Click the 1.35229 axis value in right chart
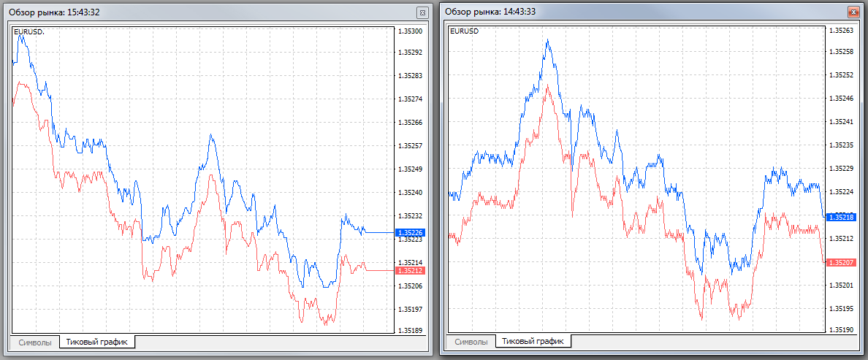 pyautogui.click(x=840, y=169)
